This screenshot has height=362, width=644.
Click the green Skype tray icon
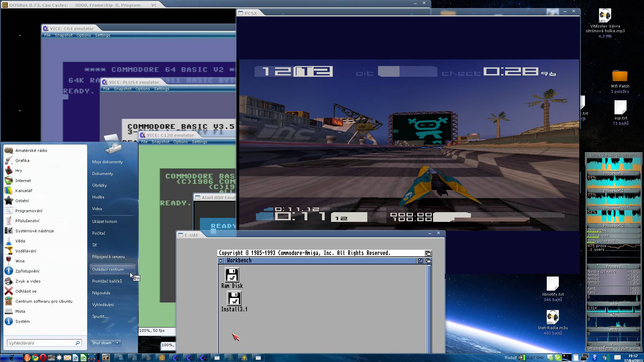[x=558, y=358]
